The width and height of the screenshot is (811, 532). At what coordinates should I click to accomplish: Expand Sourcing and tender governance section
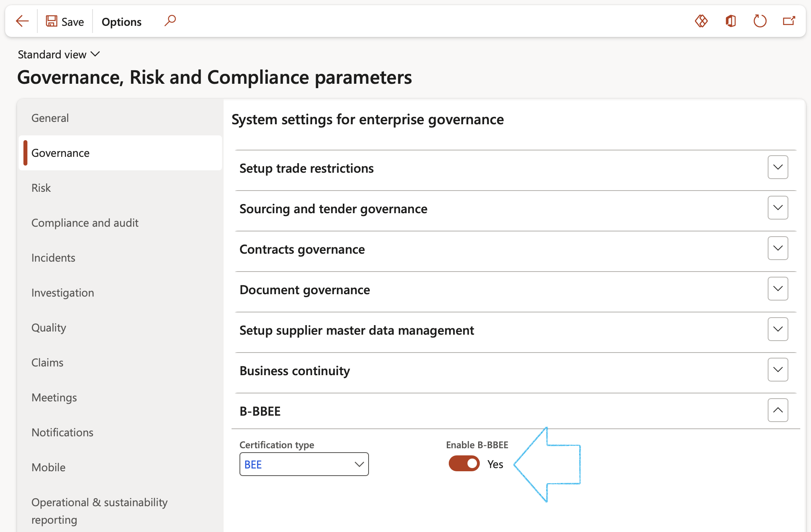pyautogui.click(x=778, y=208)
